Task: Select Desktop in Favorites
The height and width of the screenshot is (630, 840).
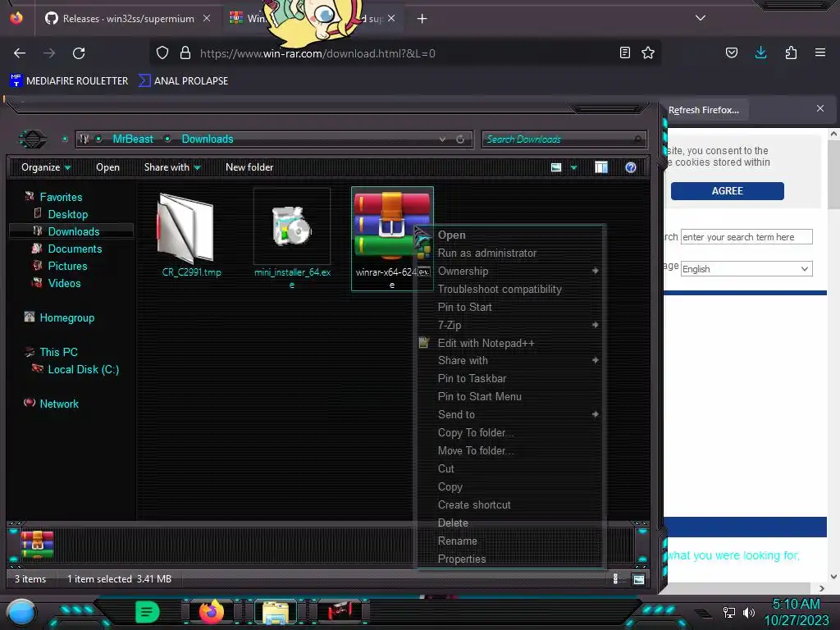Action: pos(67,214)
